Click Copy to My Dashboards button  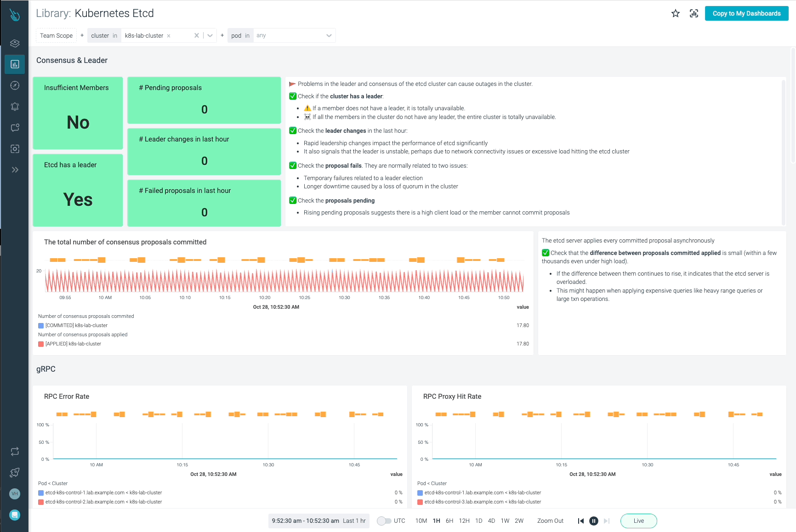pos(746,13)
